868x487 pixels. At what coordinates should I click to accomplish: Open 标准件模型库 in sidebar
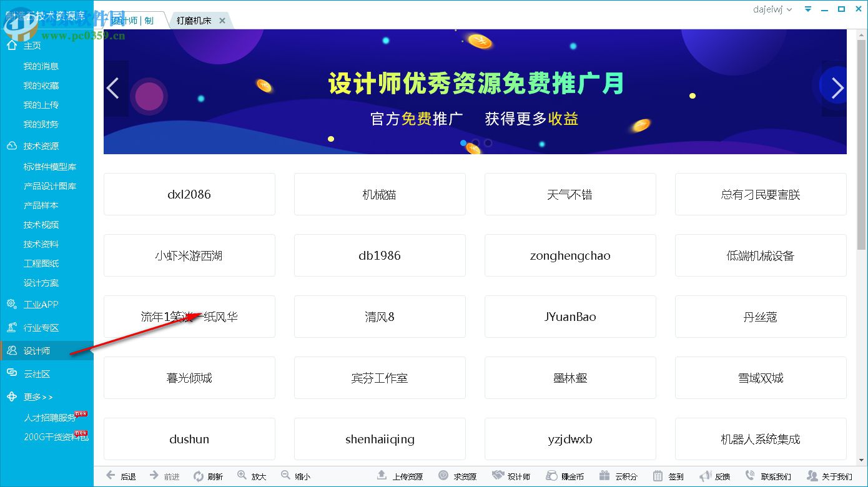pos(50,167)
